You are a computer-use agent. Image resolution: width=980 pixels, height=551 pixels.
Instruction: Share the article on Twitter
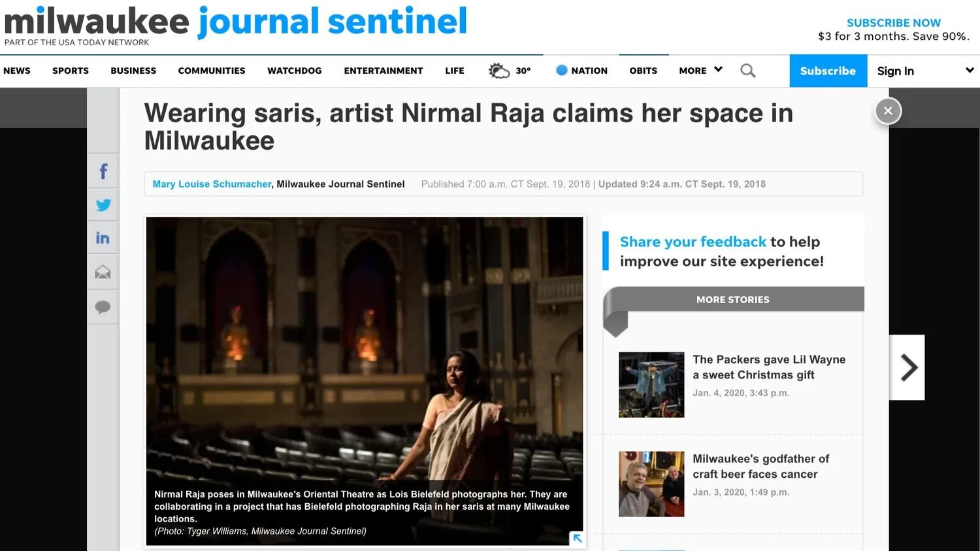tap(103, 205)
